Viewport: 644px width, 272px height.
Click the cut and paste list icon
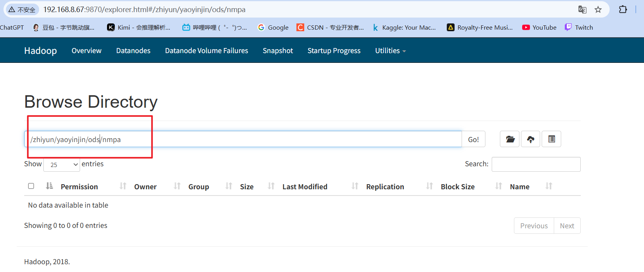(551, 139)
